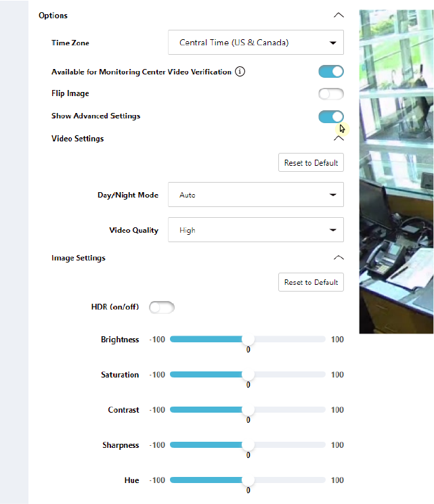The height and width of the screenshot is (504, 434).
Task: Click the Hue minimum value -100
Action: [x=157, y=480]
